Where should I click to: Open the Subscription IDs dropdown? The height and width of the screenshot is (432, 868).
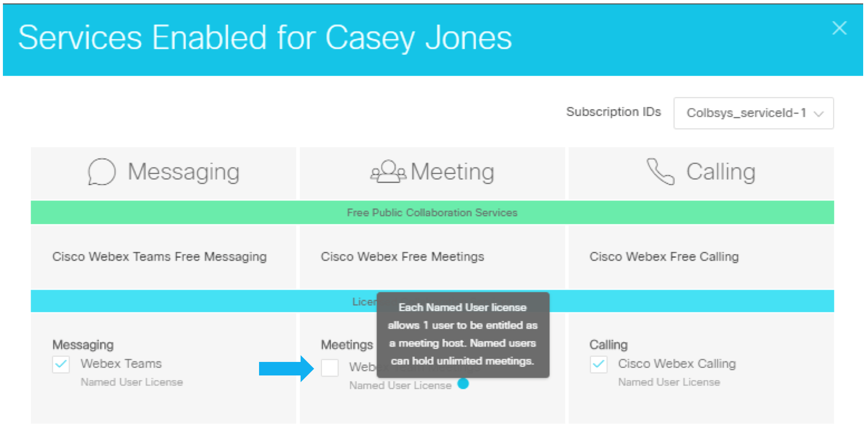coord(753,113)
